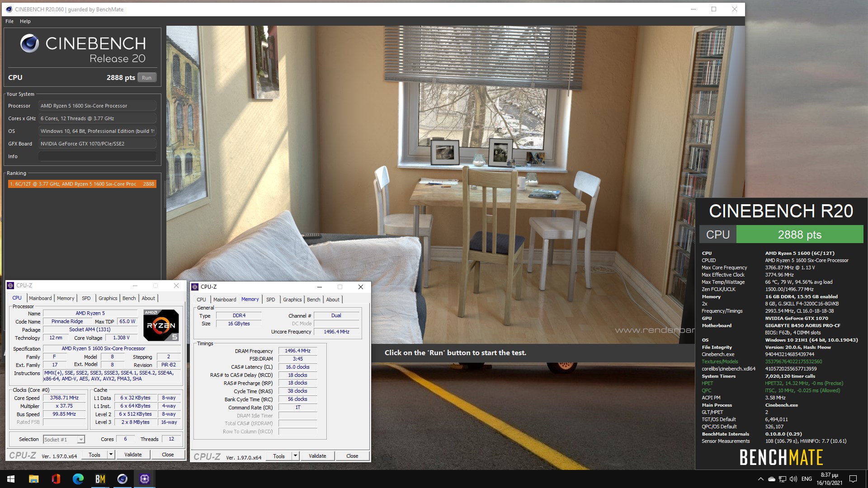
Task: Switch to Mainboard tab in left CPU-Z
Action: pos(40,298)
